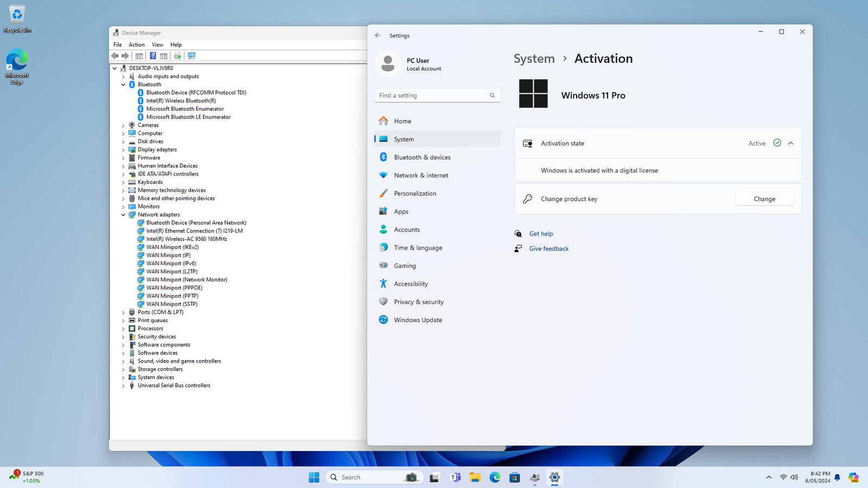Expand the Display adapters category

[x=123, y=150]
